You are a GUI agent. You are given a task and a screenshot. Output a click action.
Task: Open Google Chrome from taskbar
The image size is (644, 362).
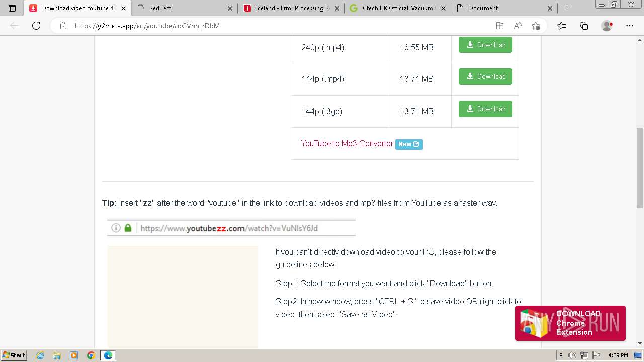[91, 355]
